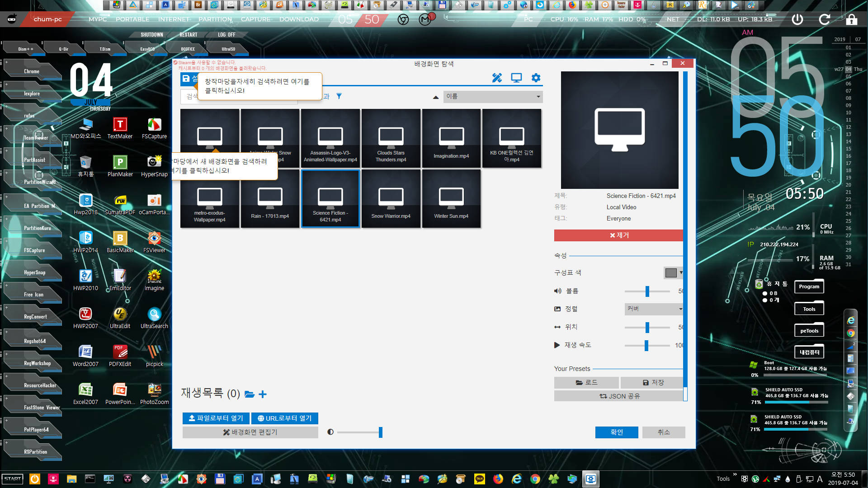Open TextMaker desktop icon
868x488 pixels.
[120, 128]
